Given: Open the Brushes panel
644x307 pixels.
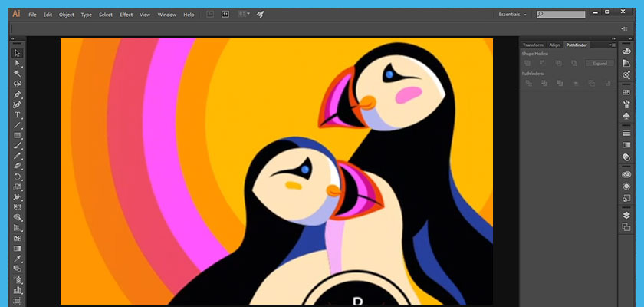Looking at the screenshot, I should [626, 104].
